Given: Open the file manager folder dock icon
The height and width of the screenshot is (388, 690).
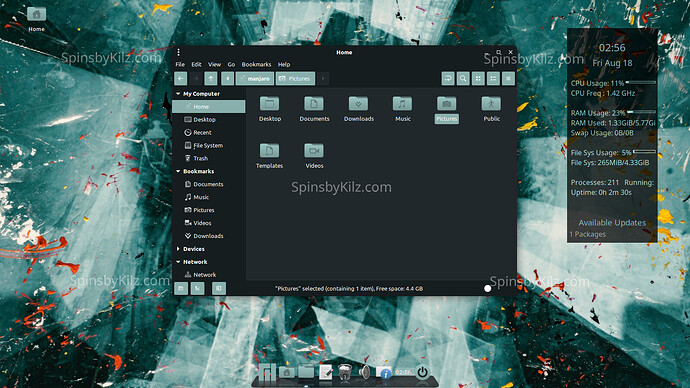Looking at the screenshot, I should click(306, 372).
